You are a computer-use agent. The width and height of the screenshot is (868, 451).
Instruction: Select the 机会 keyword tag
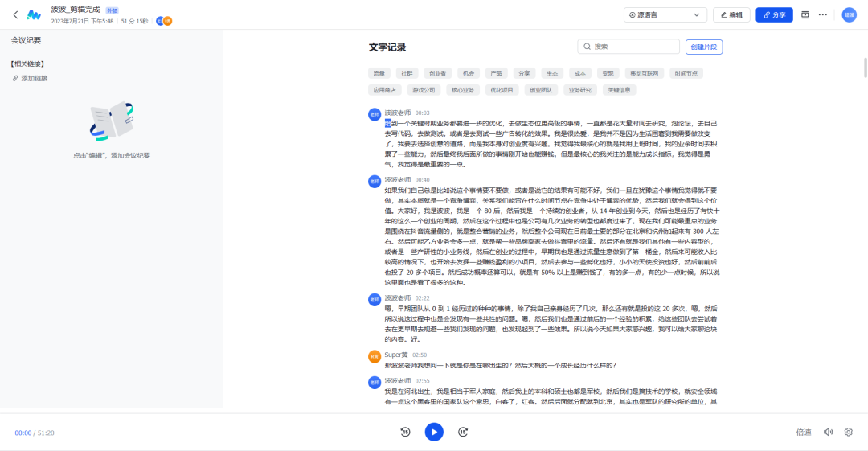click(x=469, y=73)
